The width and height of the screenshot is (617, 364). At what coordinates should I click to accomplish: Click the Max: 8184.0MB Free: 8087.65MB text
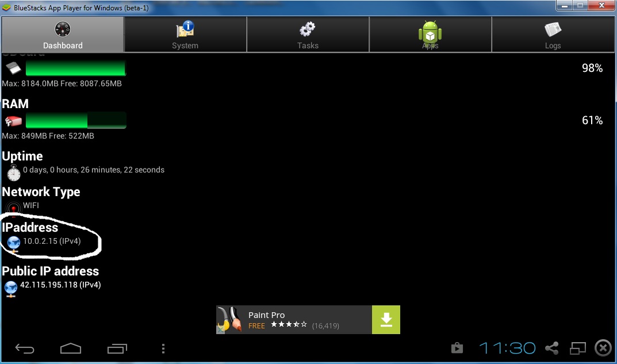click(x=62, y=83)
